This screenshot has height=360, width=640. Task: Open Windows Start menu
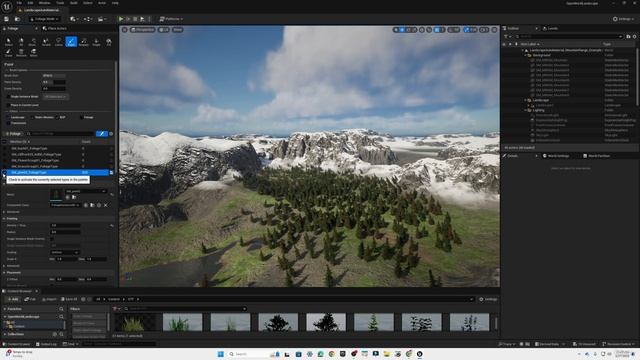point(221,354)
